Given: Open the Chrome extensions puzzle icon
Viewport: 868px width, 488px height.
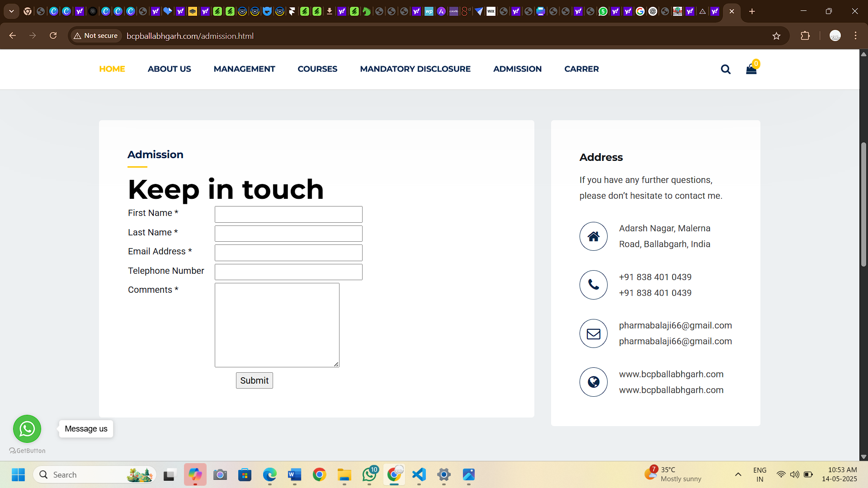Looking at the screenshot, I should pyautogui.click(x=805, y=36).
